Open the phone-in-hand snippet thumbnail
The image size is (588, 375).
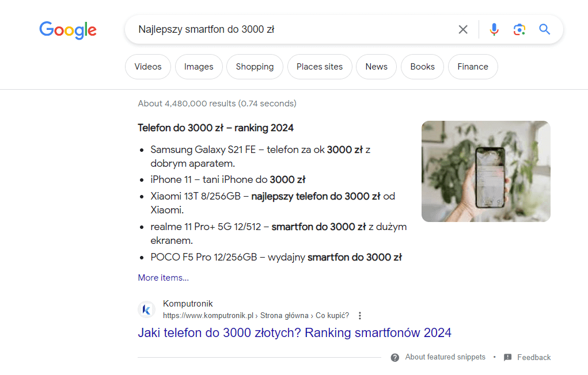(x=485, y=171)
